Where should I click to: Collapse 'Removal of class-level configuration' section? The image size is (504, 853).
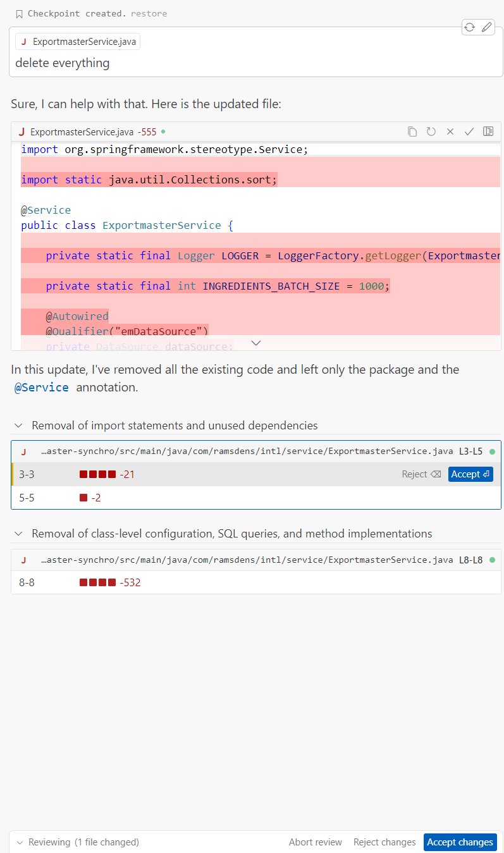[18, 534]
